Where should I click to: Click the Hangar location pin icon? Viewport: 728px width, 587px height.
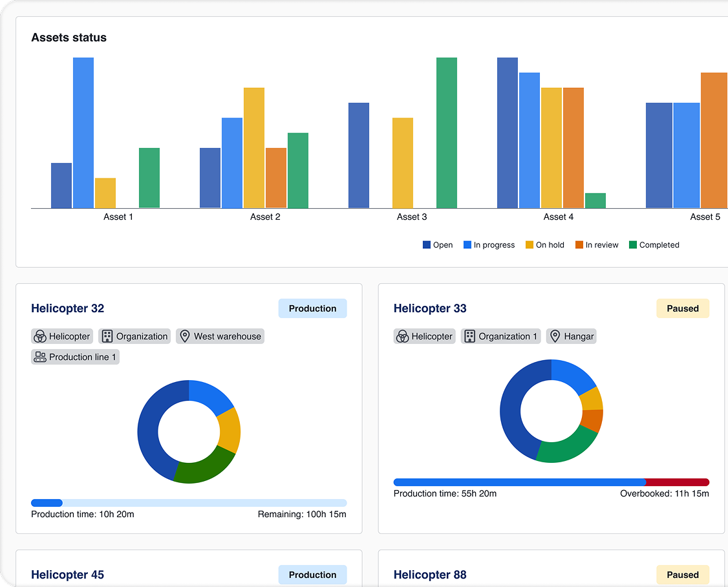point(554,336)
